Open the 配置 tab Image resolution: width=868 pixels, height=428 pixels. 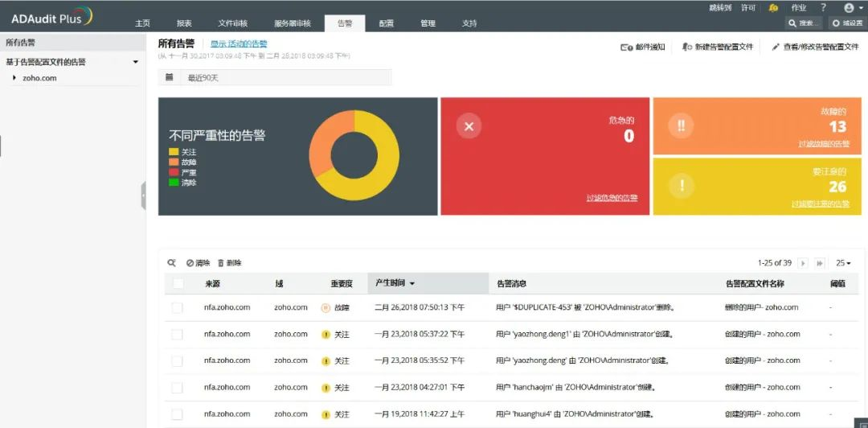[x=387, y=23]
